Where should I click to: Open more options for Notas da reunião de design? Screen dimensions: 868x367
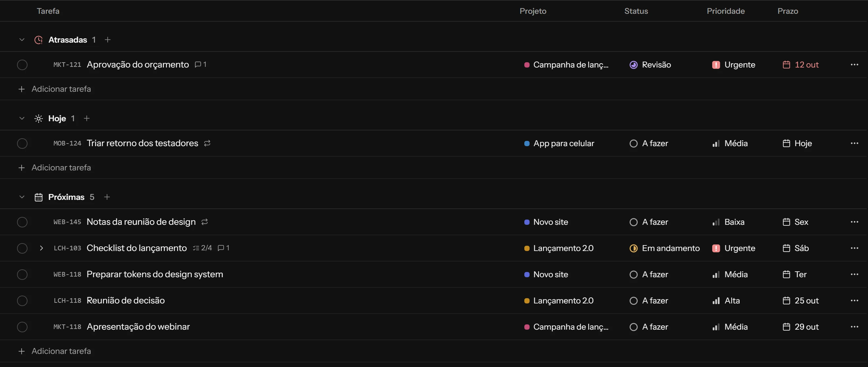(x=854, y=222)
